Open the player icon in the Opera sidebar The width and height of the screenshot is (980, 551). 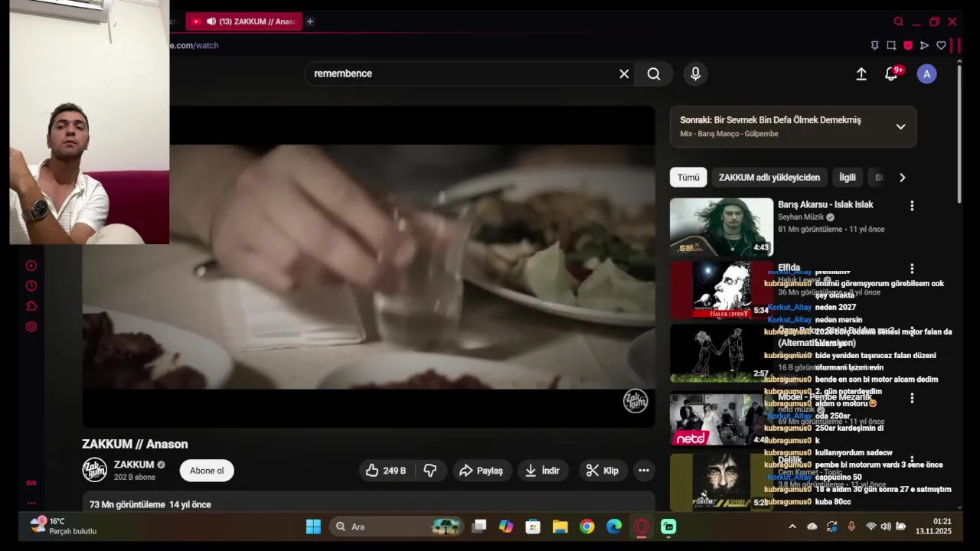tap(31, 266)
